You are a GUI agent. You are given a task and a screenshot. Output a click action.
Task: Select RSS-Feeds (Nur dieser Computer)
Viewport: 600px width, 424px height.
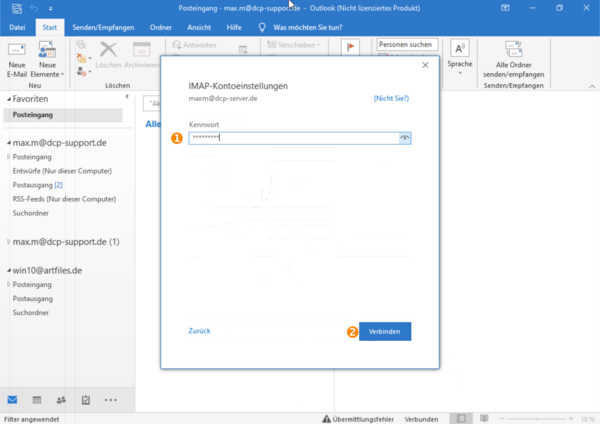64,199
